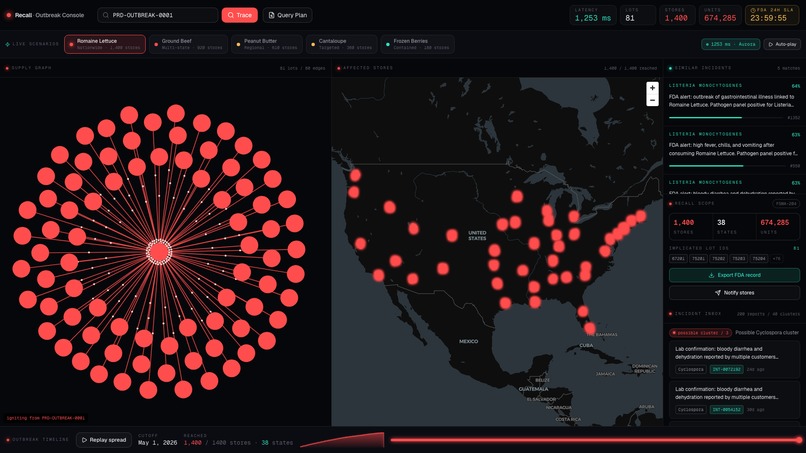Select lot ID chip 67201
Image resolution: width=806 pixels, height=453 pixels.
[x=678, y=259]
